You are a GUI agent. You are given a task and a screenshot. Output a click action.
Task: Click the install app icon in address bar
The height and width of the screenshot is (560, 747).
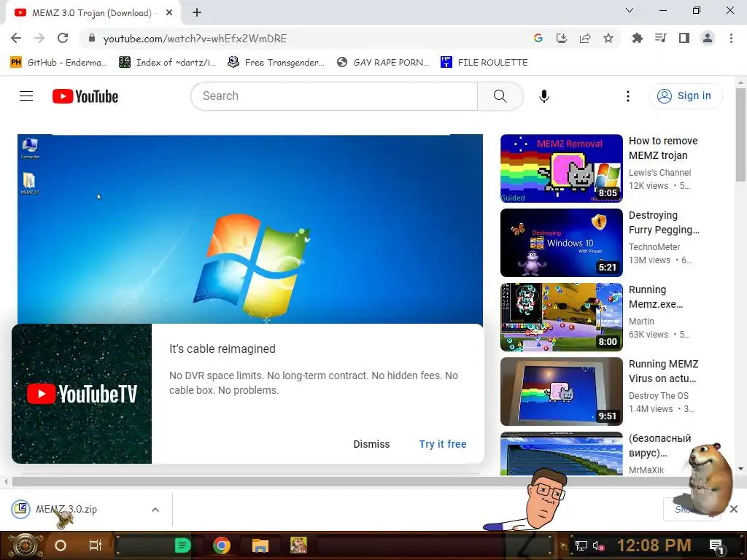pos(562,38)
